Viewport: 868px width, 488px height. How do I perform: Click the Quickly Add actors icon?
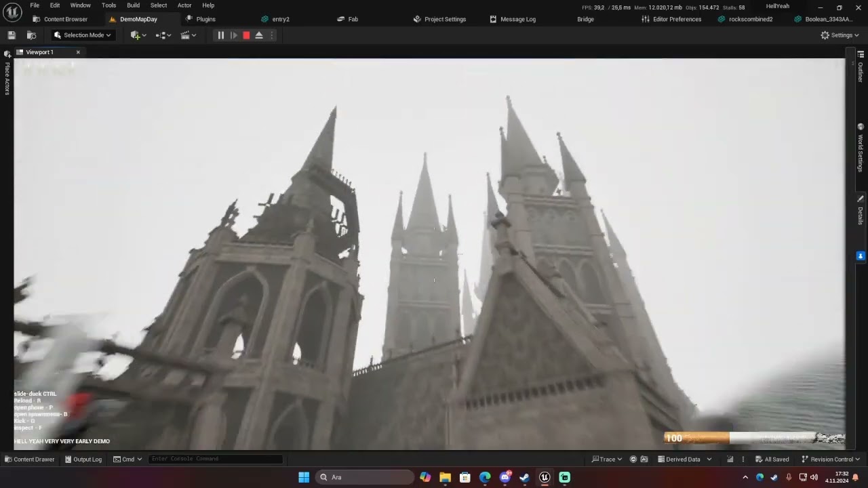(x=136, y=35)
